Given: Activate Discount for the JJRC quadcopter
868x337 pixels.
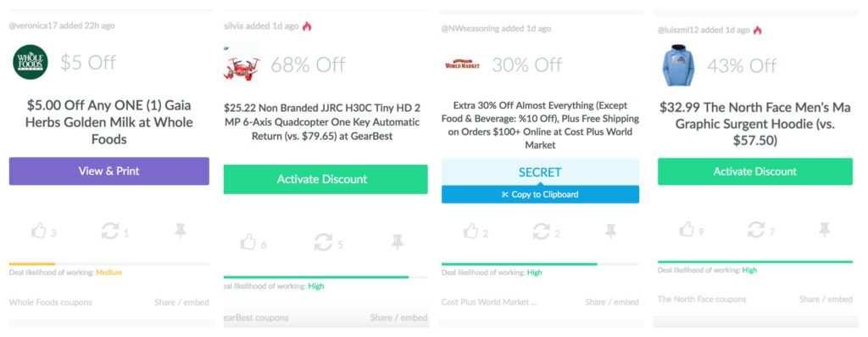Looking at the screenshot, I should click(325, 179).
